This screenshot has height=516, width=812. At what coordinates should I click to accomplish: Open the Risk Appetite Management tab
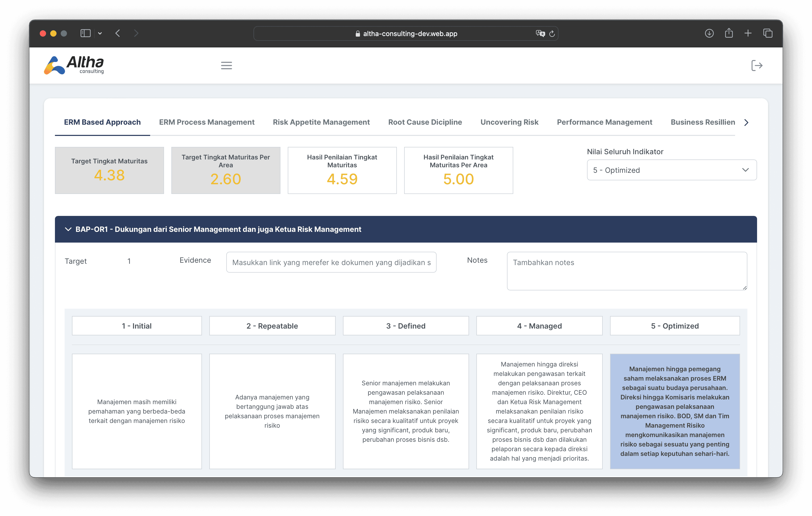click(321, 122)
